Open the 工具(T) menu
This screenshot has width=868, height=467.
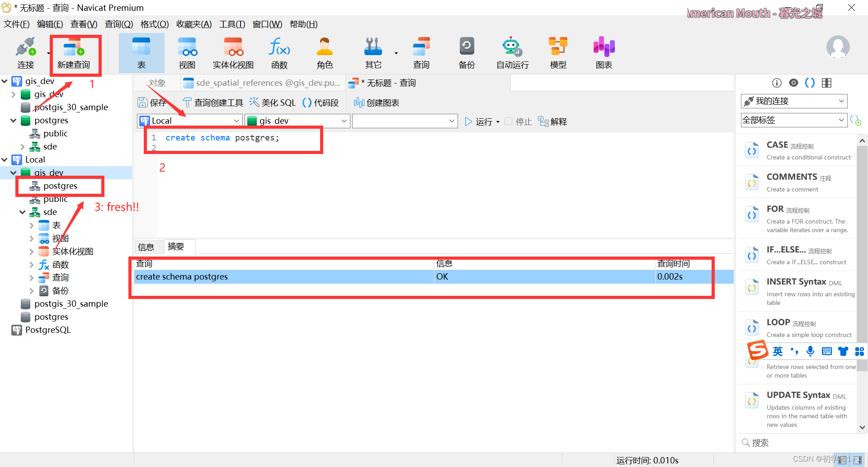(232, 24)
